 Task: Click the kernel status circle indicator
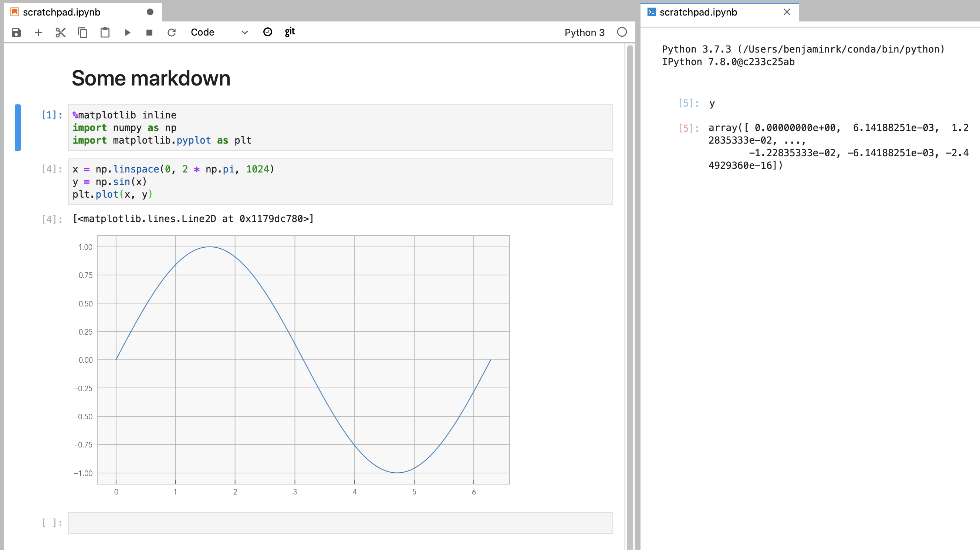pos(622,32)
